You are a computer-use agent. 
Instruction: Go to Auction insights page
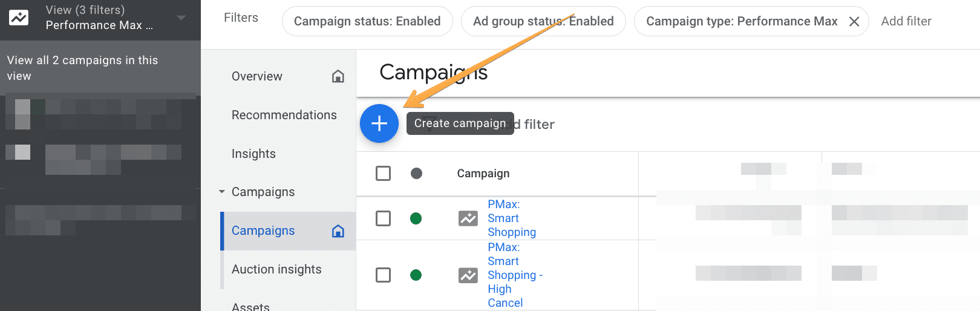[x=276, y=269]
